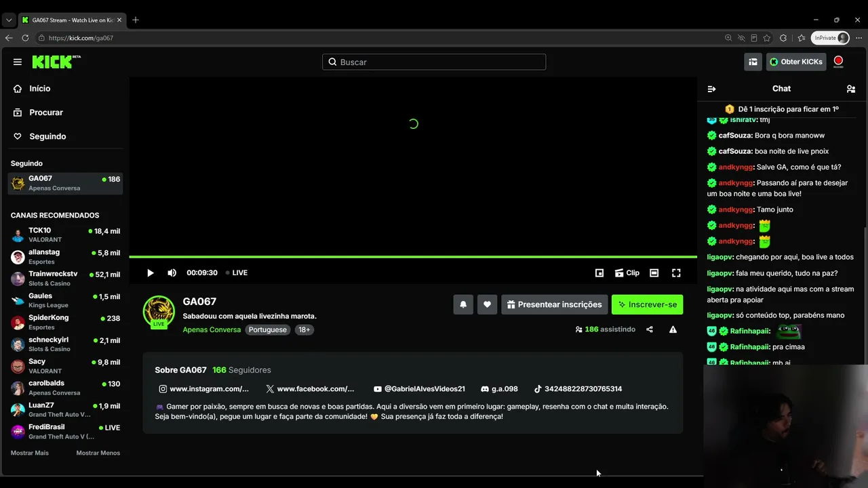Collapse the chat panel
Viewport: 868px width, 488px height.
point(711,89)
